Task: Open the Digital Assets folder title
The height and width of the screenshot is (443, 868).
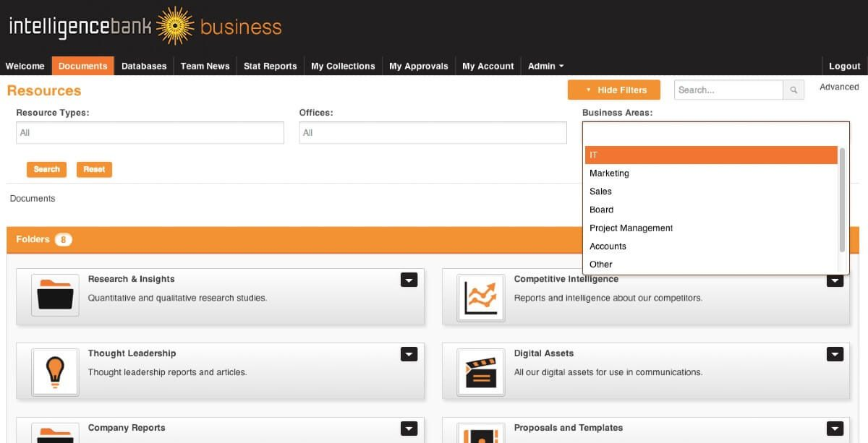Action: click(x=544, y=353)
